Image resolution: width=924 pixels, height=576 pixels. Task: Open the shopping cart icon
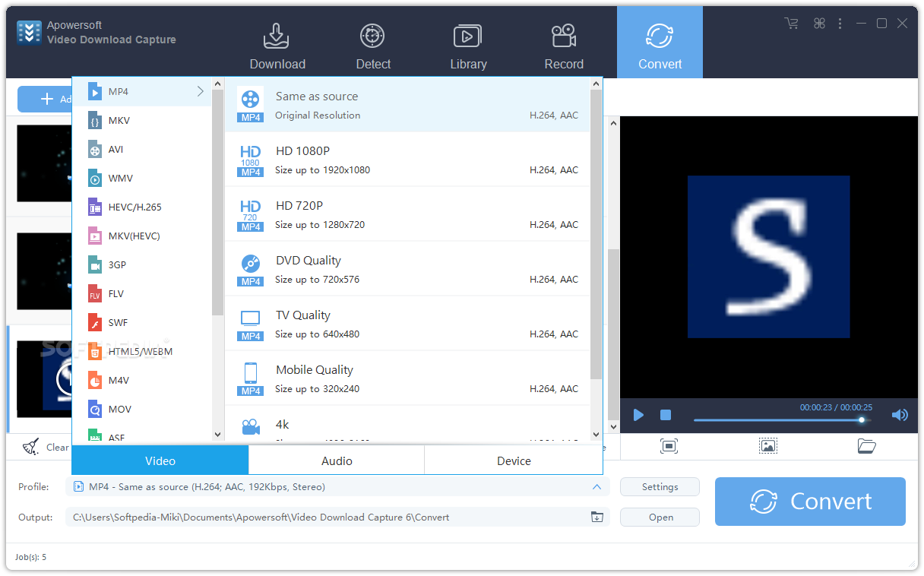coord(792,24)
